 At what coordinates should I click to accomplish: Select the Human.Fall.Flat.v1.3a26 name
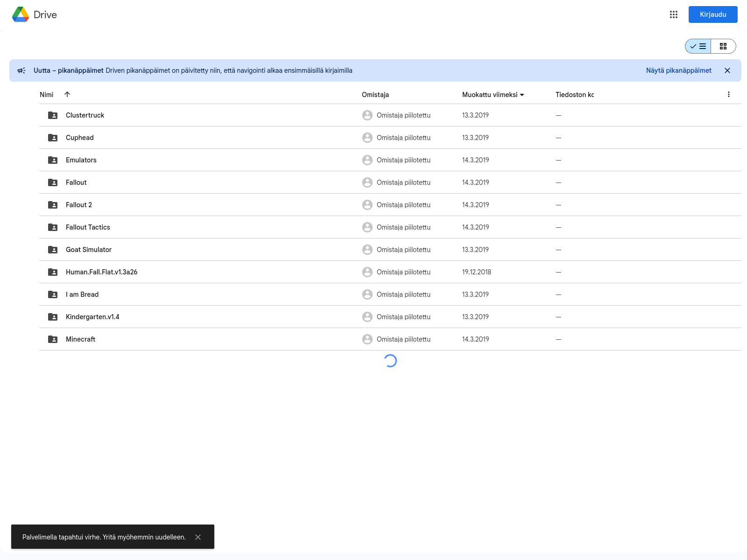[102, 272]
